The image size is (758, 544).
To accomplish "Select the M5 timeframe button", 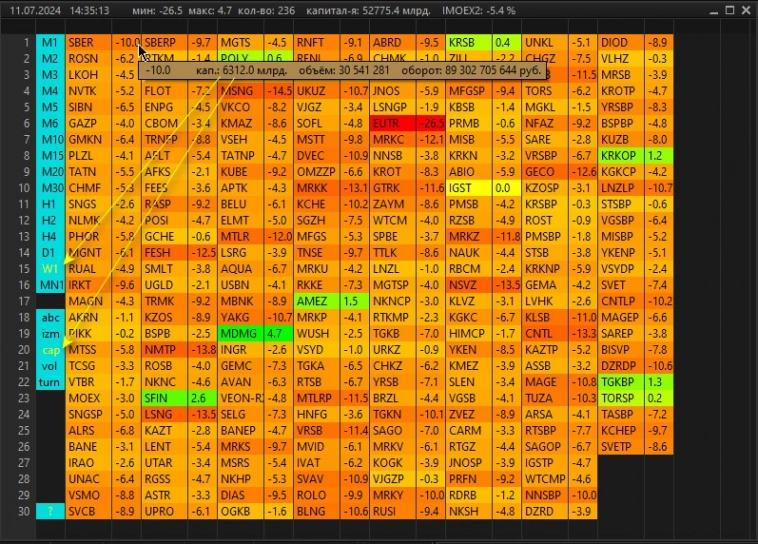I will tap(50, 107).
